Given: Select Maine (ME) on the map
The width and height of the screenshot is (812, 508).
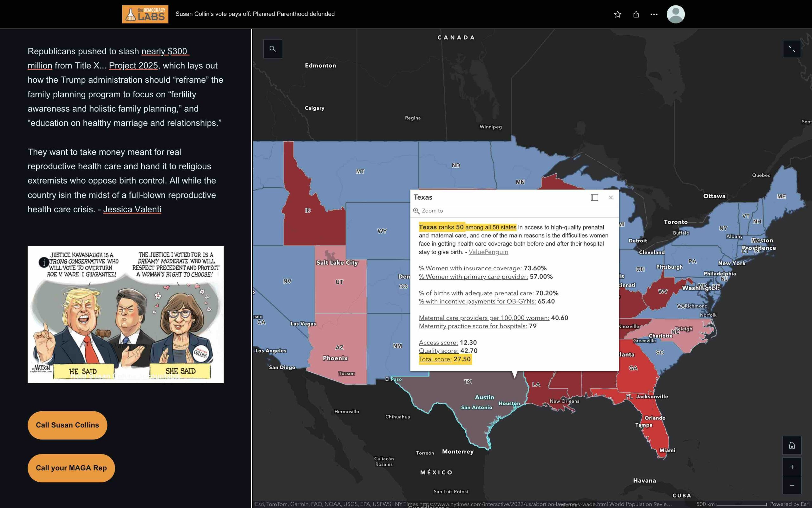Looking at the screenshot, I should tap(782, 196).
